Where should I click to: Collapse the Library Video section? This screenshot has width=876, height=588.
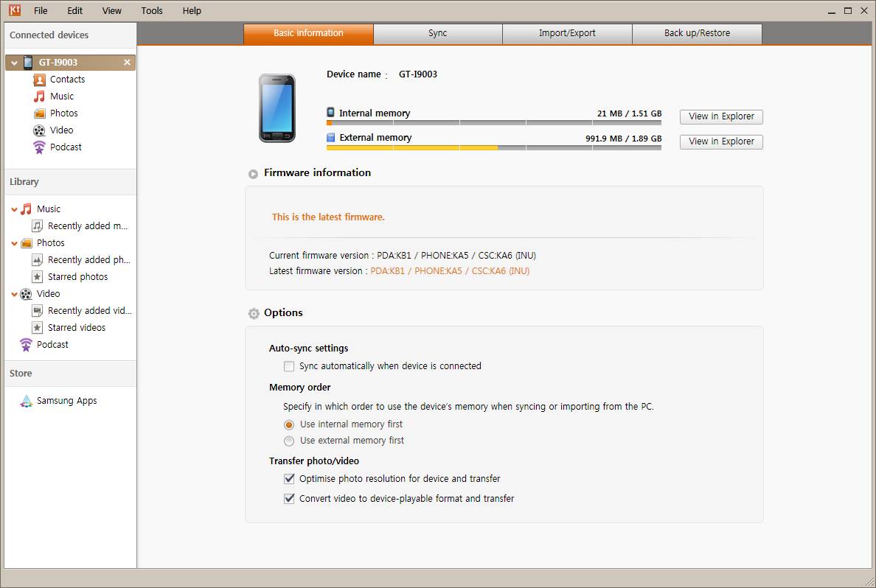point(15,294)
